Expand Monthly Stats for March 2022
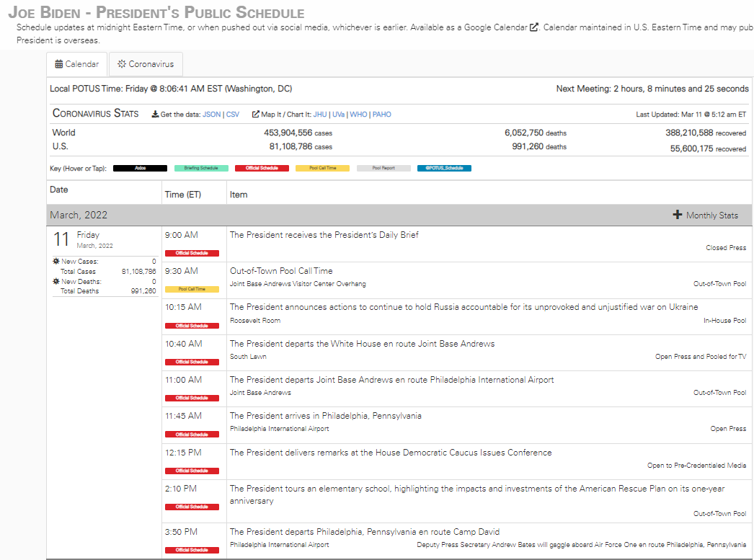The height and width of the screenshot is (560, 754). [x=706, y=215]
